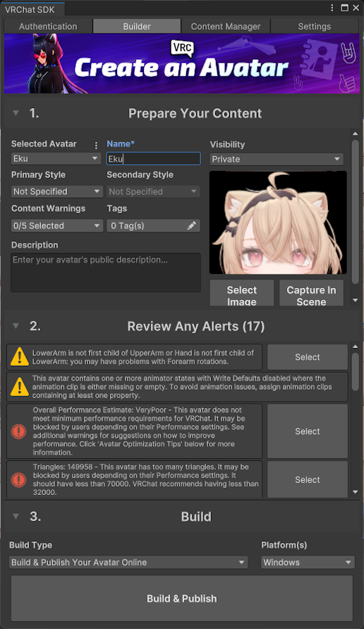Click the alerts list scroll down arrow

click(x=355, y=492)
